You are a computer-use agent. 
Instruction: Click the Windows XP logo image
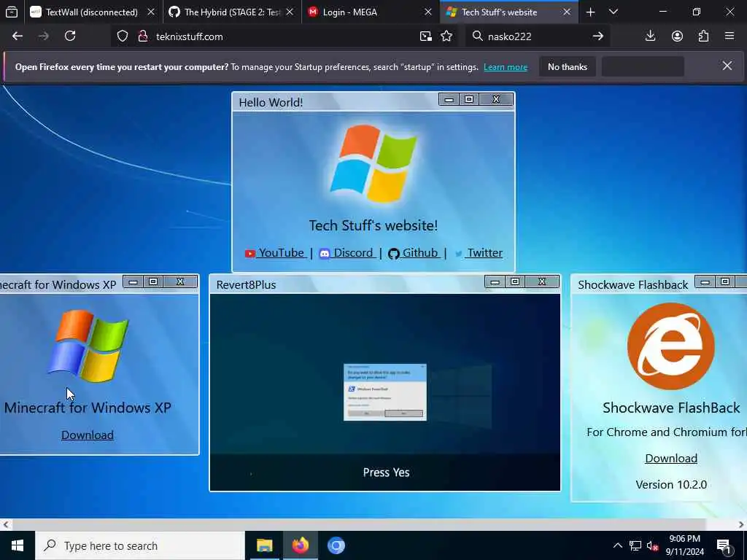tap(88, 346)
